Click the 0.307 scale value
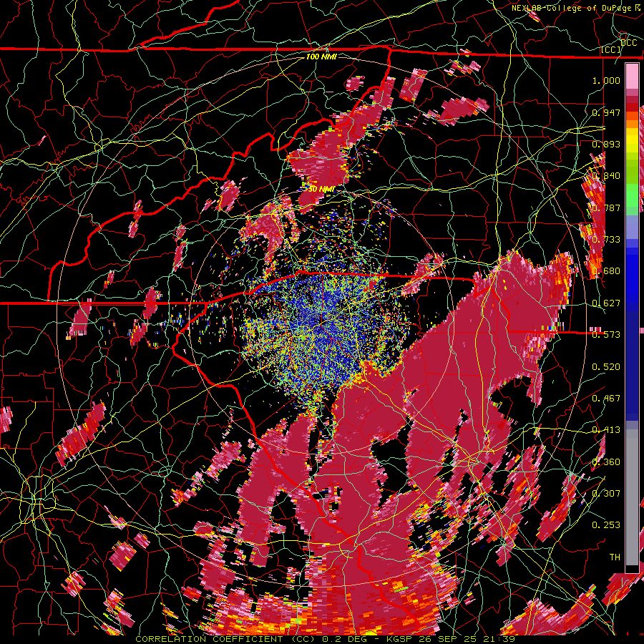644x644 pixels. click(606, 494)
